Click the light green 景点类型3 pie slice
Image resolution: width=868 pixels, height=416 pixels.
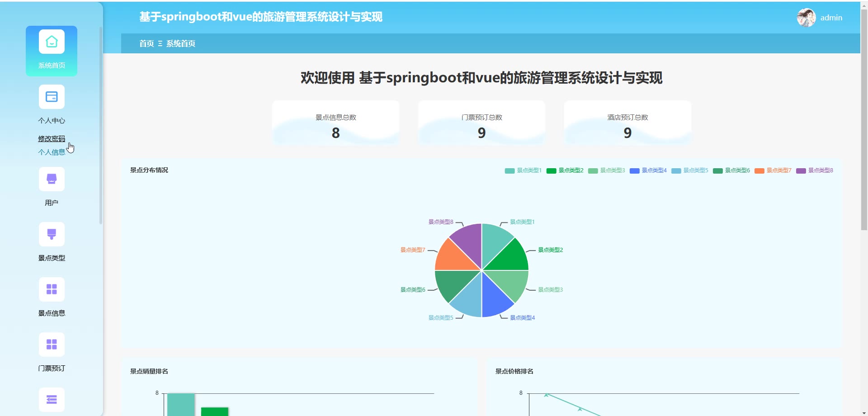click(x=511, y=283)
